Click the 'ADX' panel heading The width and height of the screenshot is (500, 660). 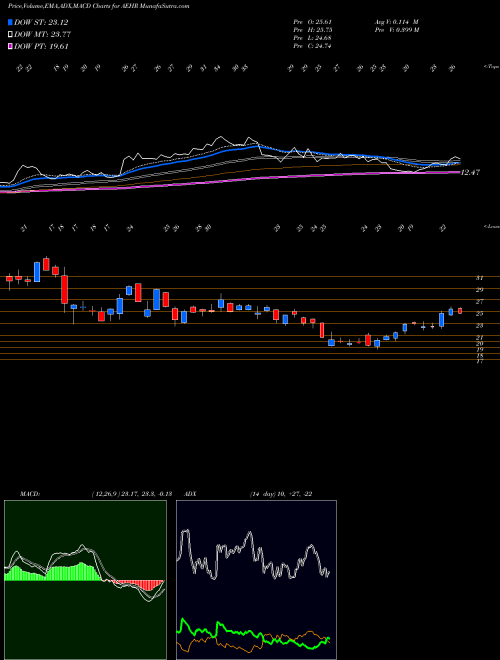tap(191, 494)
